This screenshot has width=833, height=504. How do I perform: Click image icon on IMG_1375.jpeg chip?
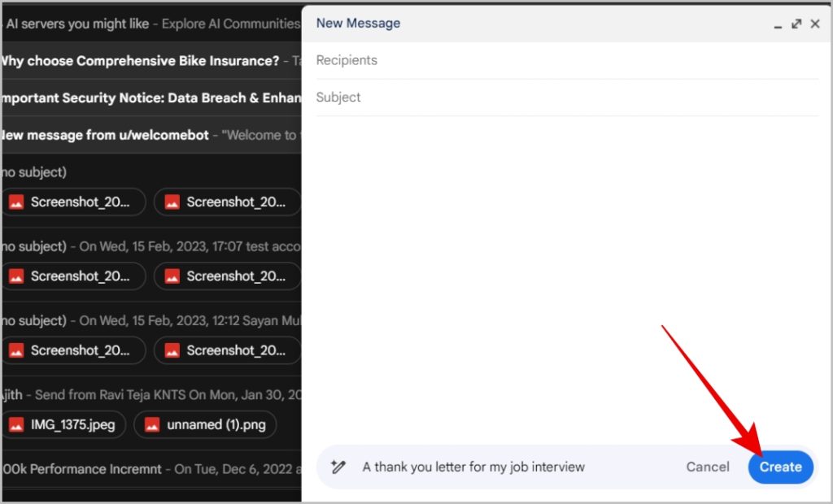[16, 425]
